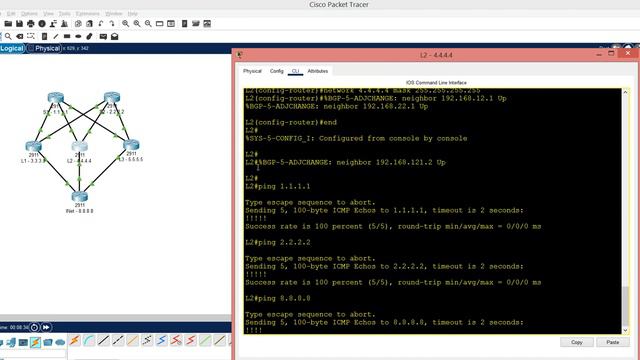
Task: Click the Paste button below the CLI
Action: pos(613,342)
